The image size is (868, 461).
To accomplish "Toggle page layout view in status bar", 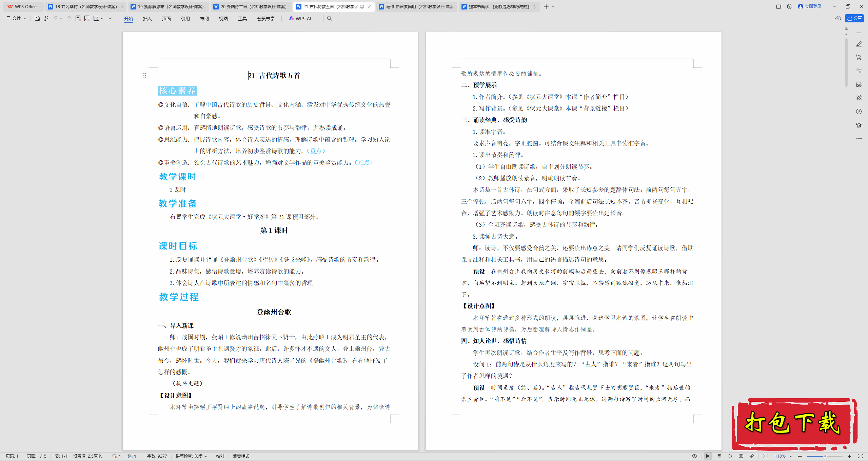I will pyautogui.click(x=708, y=456).
